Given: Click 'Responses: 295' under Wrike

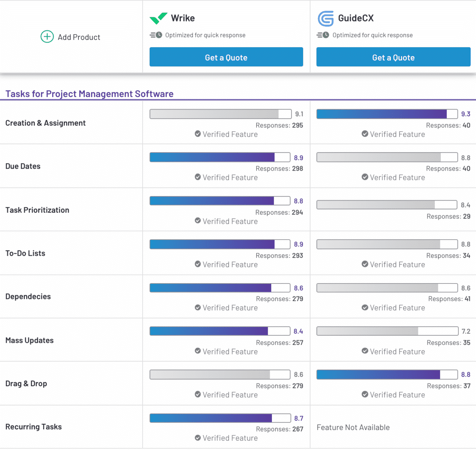Looking at the screenshot, I should [x=279, y=125].
